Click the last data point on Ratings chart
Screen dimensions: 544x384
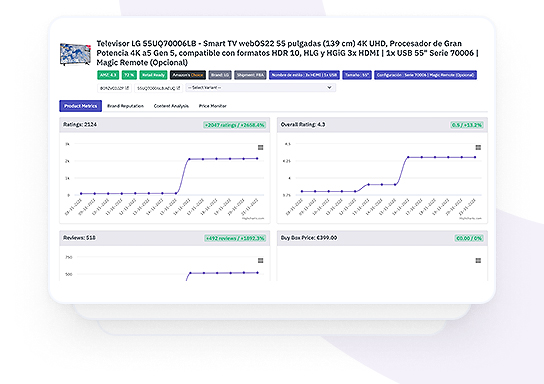[257, 159]
